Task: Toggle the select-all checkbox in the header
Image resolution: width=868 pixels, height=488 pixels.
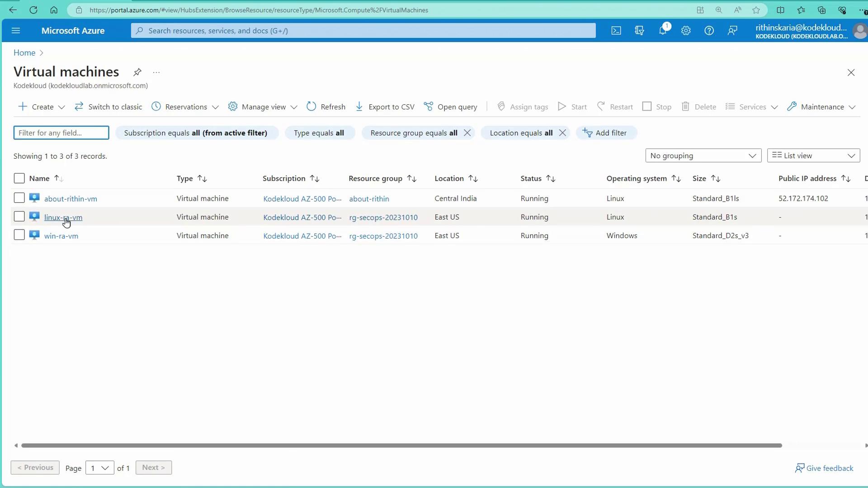Action: (19, 178)
